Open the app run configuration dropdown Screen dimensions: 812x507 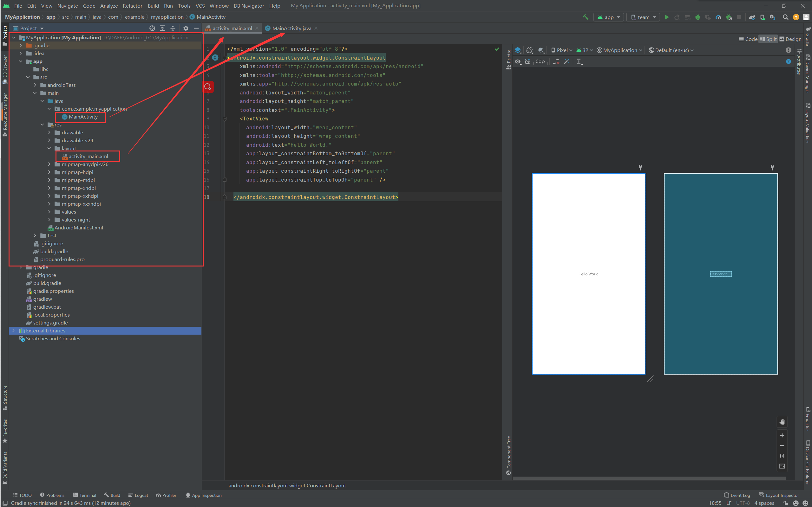(609, 17)
